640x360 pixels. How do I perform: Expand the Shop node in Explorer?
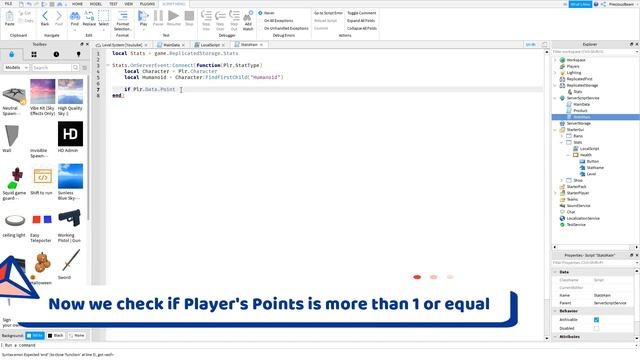562,180
